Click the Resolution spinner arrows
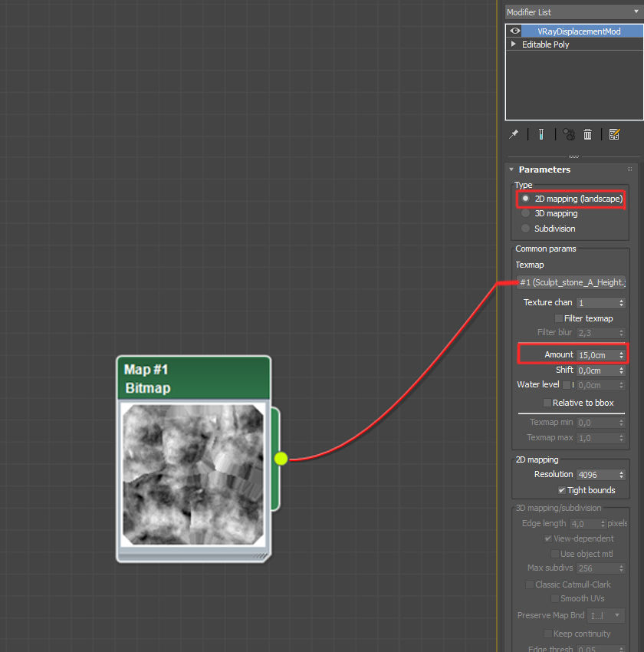The width and height of the screenshot is (644, 652). point(622,475)
